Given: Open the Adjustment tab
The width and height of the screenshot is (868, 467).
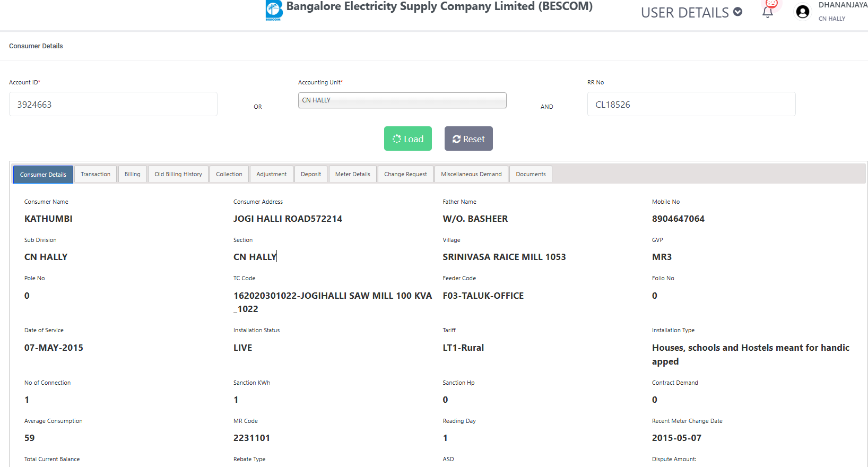Looking at the screenshot, I should [271, 174].
